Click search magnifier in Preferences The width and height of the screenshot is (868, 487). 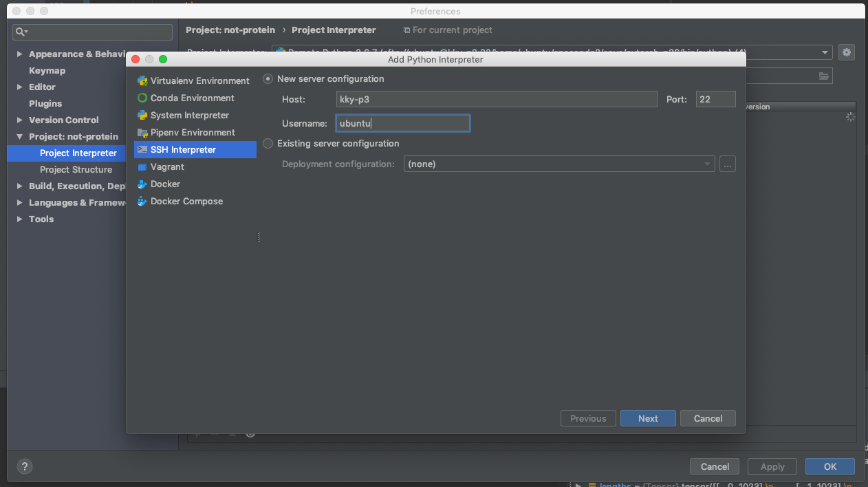(x=22, y=32)
